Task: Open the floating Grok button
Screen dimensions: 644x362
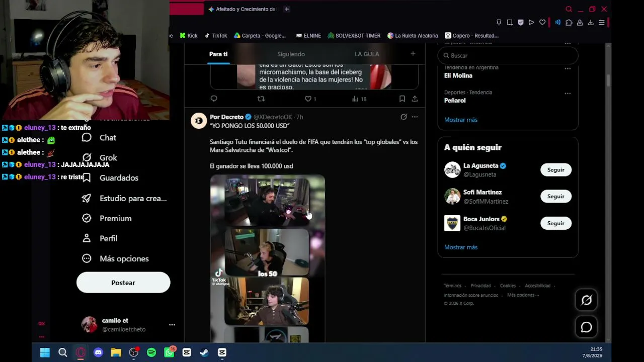Action: tap(586, 301)
